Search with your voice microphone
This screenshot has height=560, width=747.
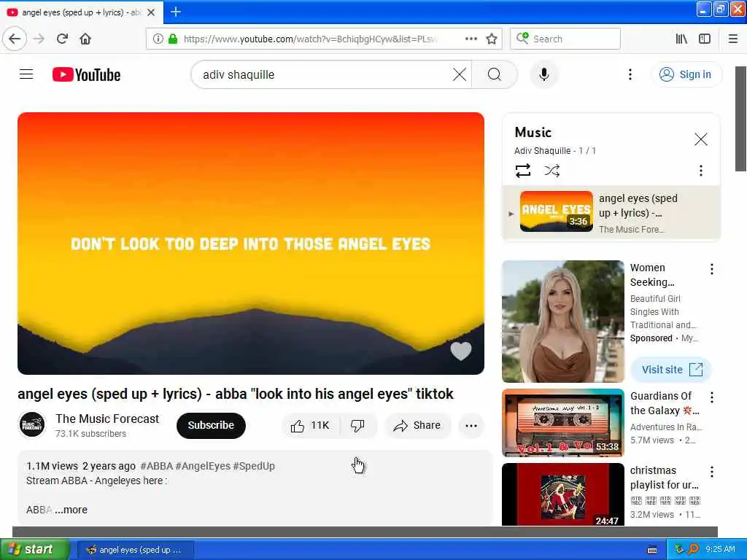[x=543, y=75]
